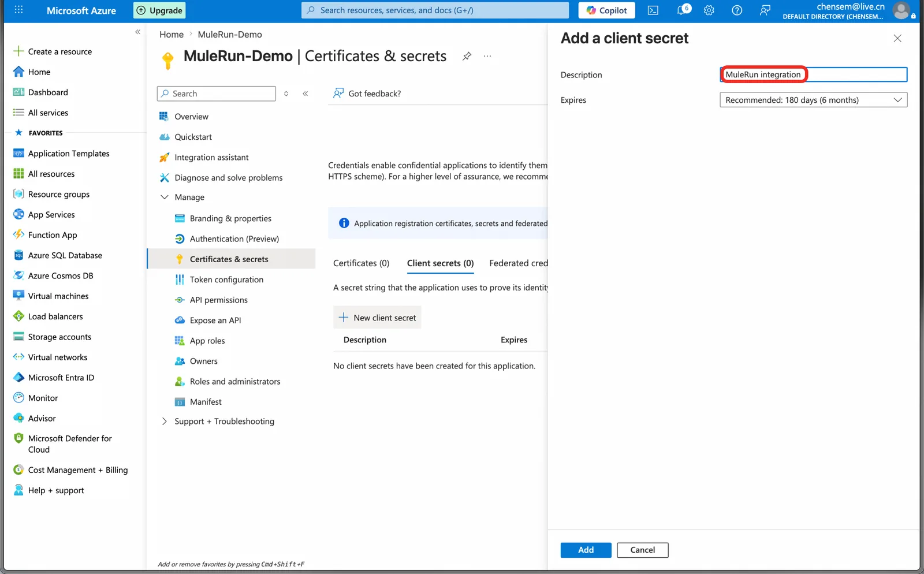
Task: Click the resource menu Search box
Action: coord(216,94)
